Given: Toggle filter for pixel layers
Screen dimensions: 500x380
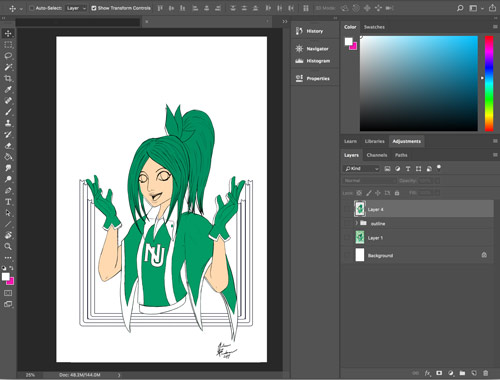Looking at the screenshot, I should (387, 169).
